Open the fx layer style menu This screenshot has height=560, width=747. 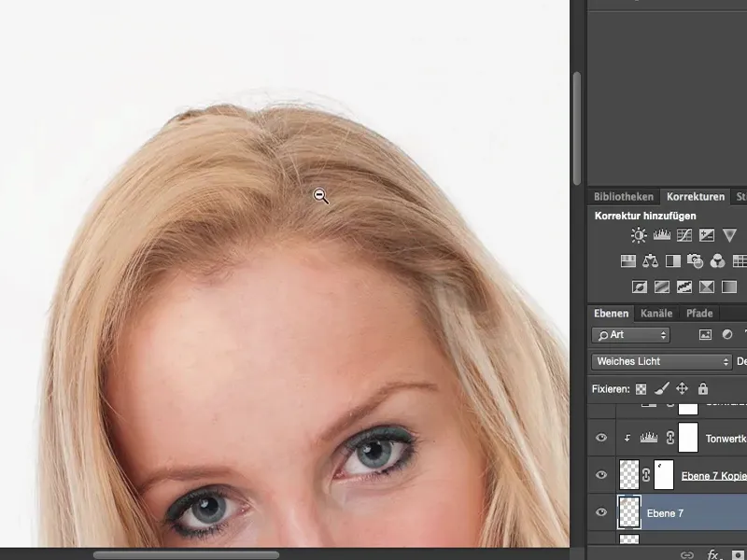coord(713,554)
